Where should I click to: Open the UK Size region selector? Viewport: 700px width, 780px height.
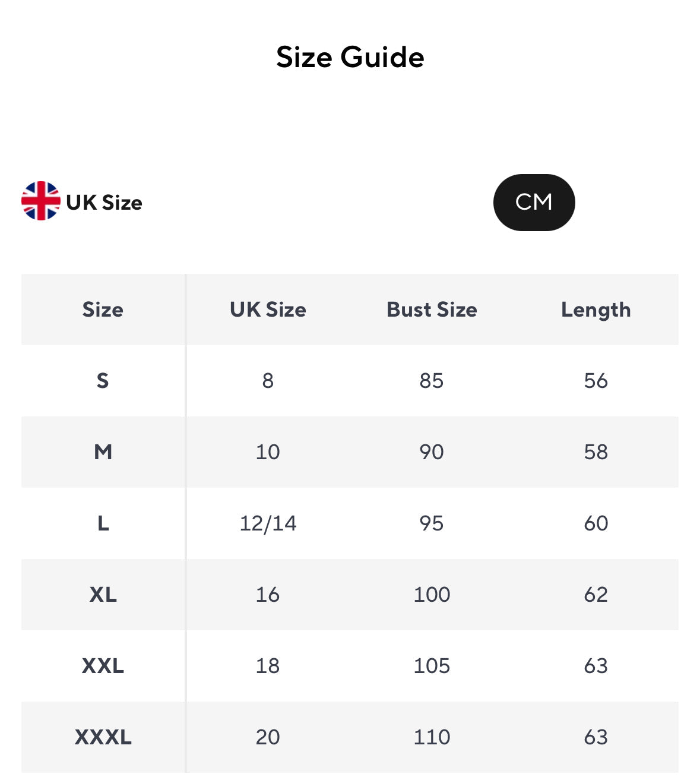(x=104, y=203)
